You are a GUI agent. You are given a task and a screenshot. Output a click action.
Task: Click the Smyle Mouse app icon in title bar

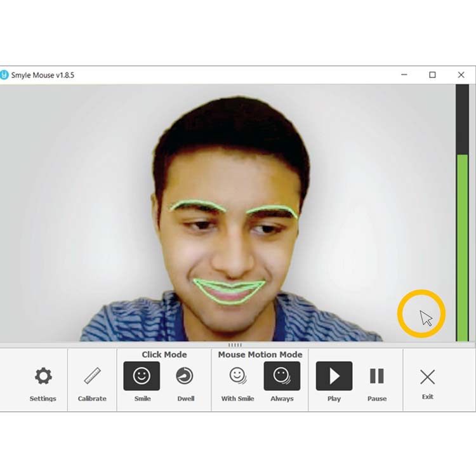(4, 75)
